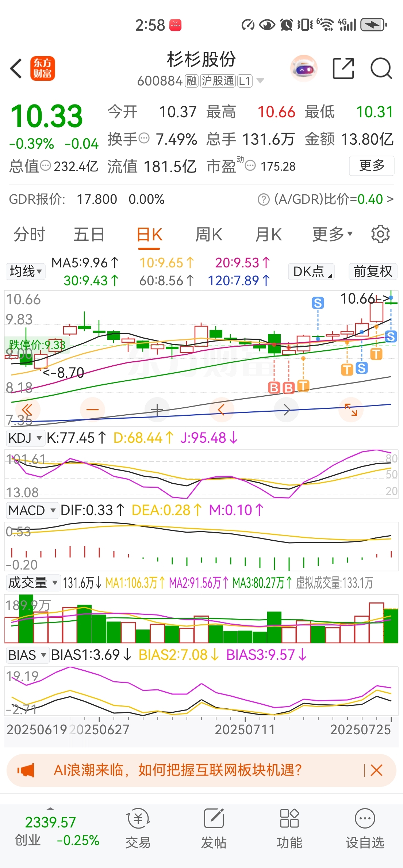Expand the index ticker arrow above 2339.57
Viewport: 403px width, 868px height.
[x=50, y=809]
